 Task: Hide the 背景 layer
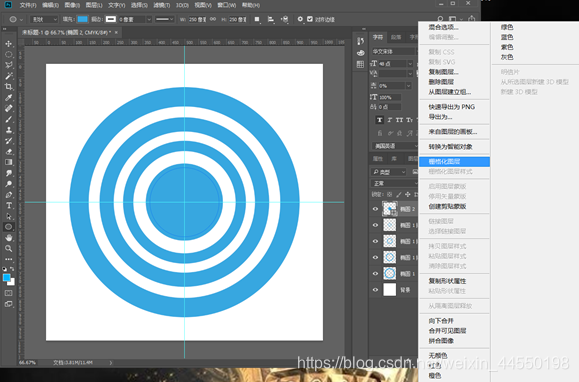(x=375, y=290)
